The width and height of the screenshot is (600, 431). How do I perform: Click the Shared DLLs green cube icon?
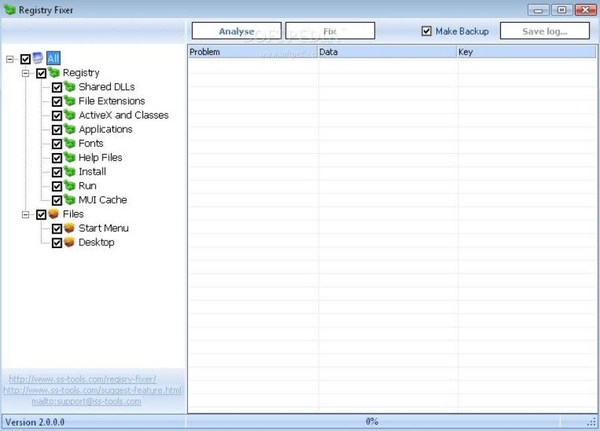click(x=70, y=87)
